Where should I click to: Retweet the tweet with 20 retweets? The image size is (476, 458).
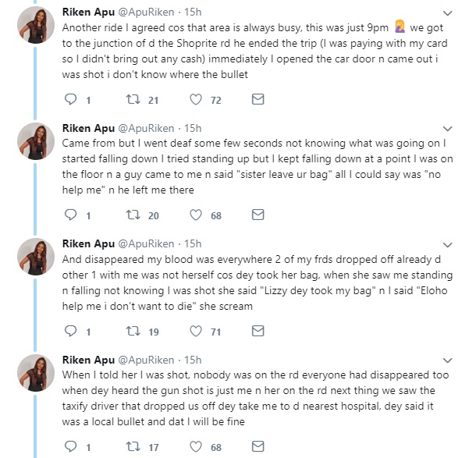[131, 215]
